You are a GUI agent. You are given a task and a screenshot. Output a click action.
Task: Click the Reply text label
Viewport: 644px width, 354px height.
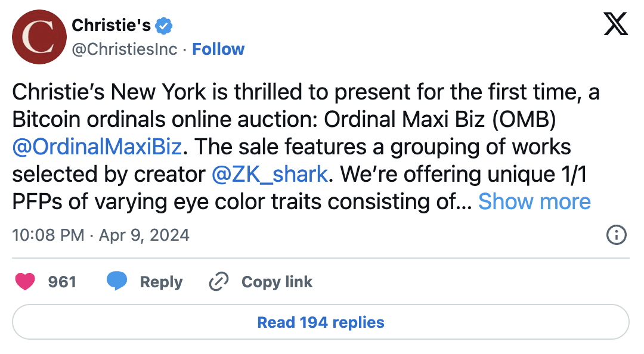coord(161,282)
